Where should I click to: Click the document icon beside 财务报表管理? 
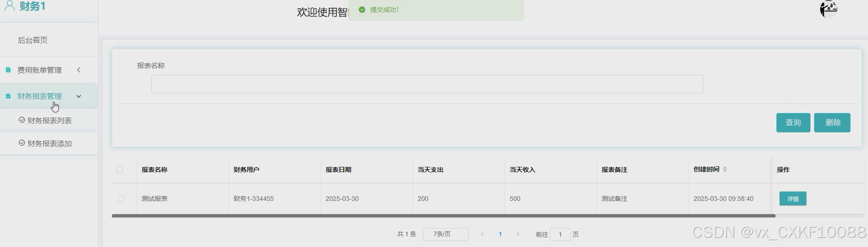pyautogui.click(x=8, y=96)
